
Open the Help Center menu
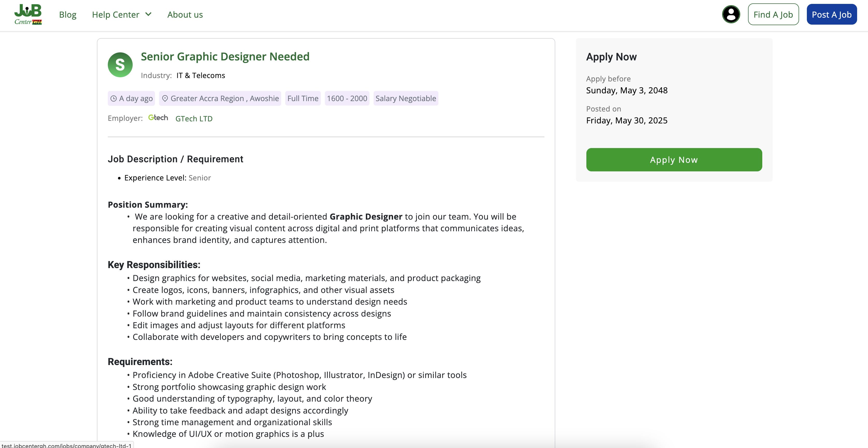pyautogui.click(x=116, y=15)
